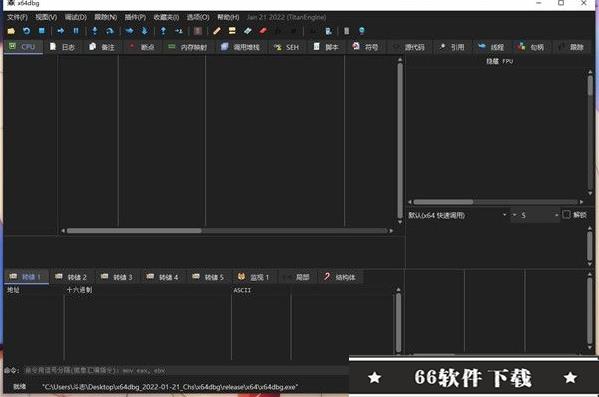Image resolution: width=599 pixels, height=397 pixels.
Task: Click the Restart debugging circular arrow icon
Action: click(x=26, y=31)
